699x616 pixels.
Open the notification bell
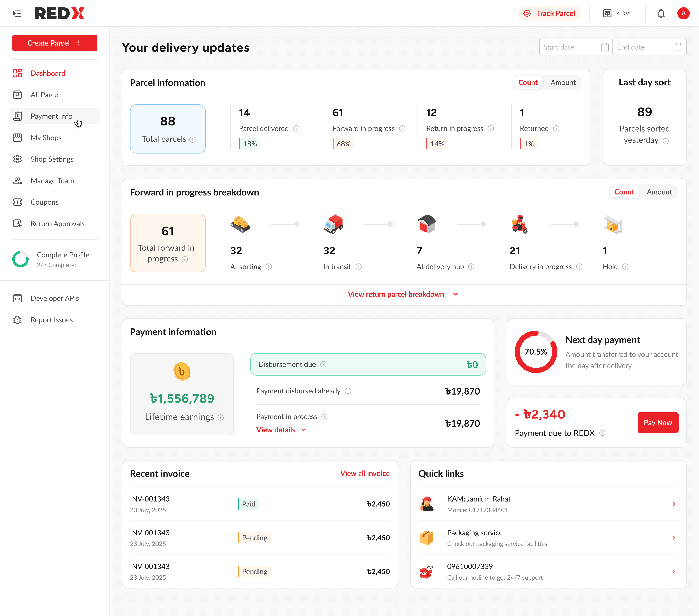(x=661, y=13)
